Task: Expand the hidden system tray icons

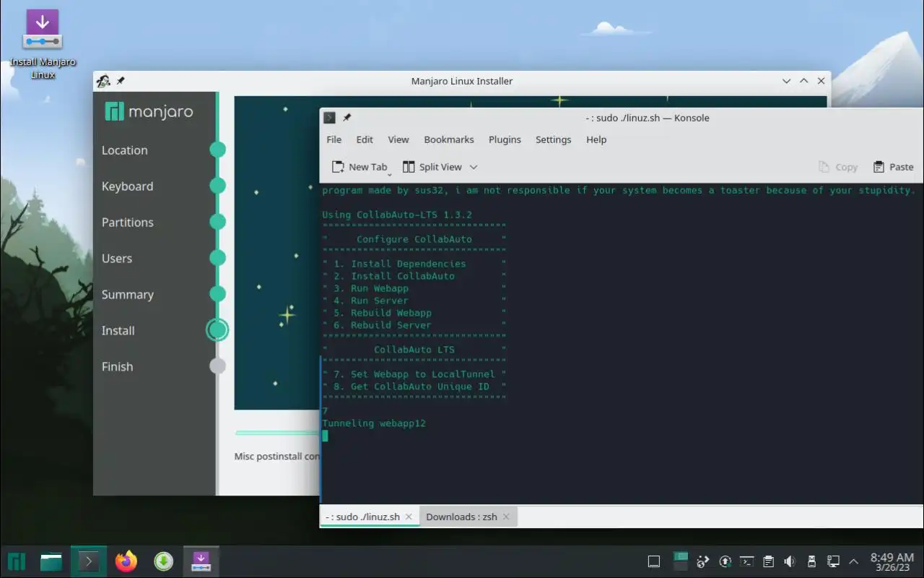Action: (x=854, y=561)
